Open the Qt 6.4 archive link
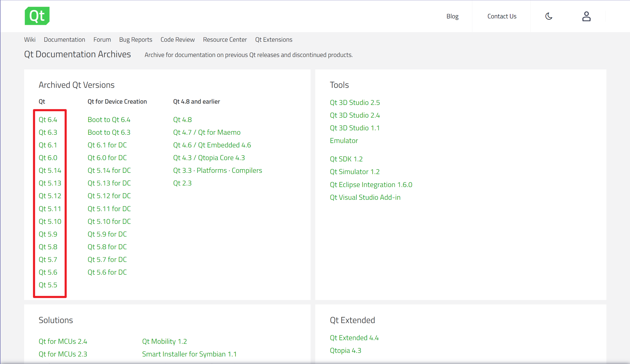This screenshot has height=364, width=630. point(48,120)
